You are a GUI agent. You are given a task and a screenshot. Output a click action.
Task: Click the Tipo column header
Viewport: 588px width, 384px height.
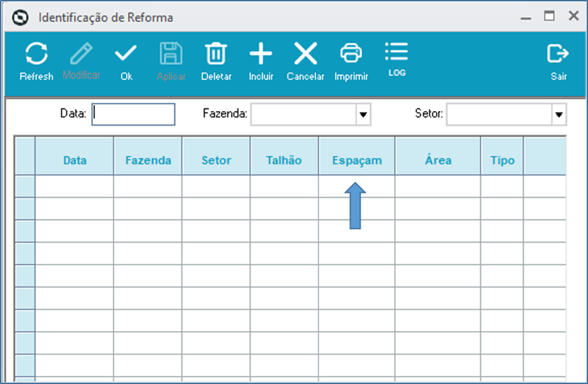click(x=502, y=156)
